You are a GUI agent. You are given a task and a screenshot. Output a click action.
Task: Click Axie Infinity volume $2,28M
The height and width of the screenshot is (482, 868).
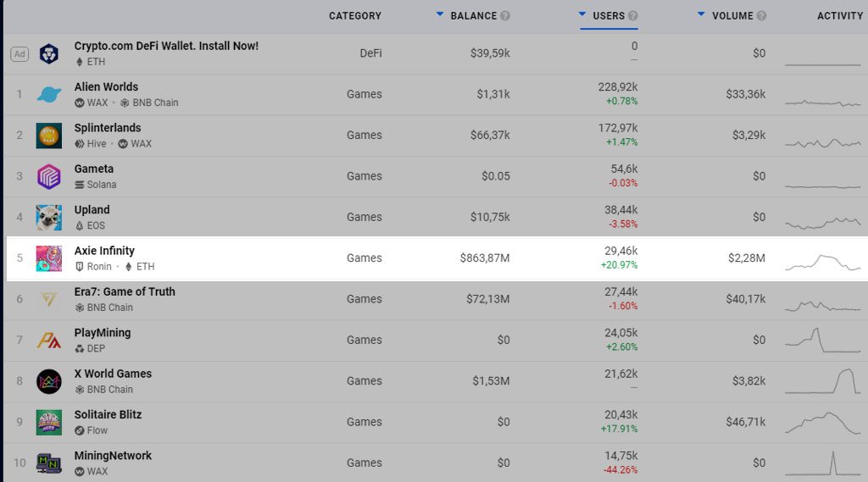tap(747, 258)
